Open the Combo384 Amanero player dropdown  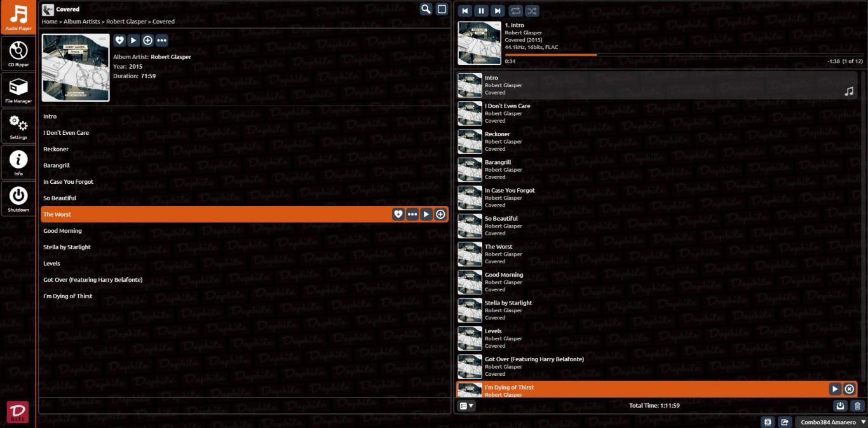(x=832, y=422)
